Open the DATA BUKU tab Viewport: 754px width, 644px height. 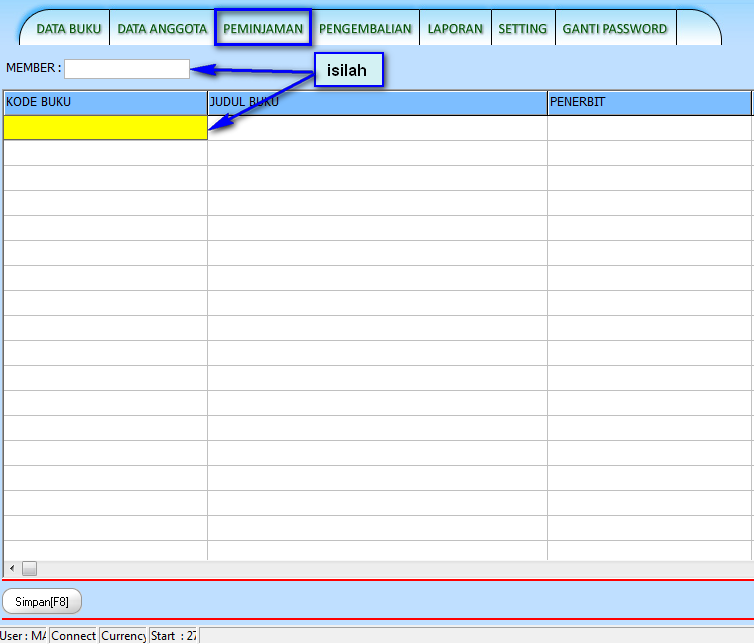[68, 29]
